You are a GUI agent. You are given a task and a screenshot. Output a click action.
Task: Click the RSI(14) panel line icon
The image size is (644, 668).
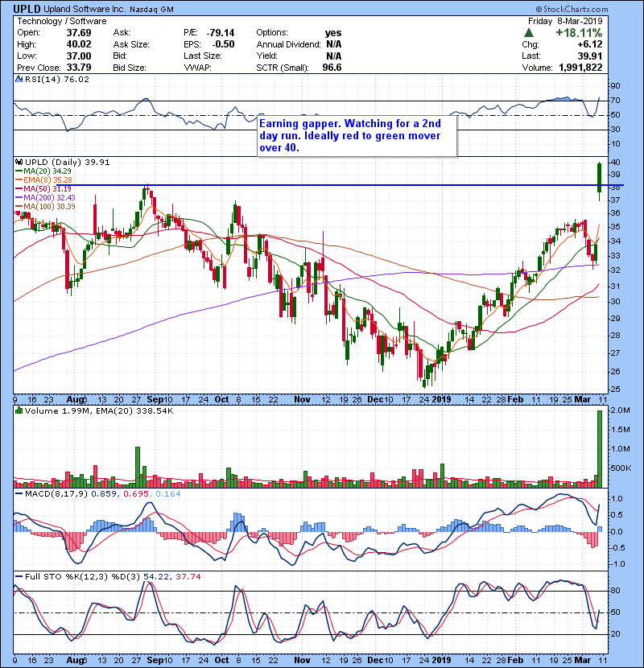(x=19, y=79)
